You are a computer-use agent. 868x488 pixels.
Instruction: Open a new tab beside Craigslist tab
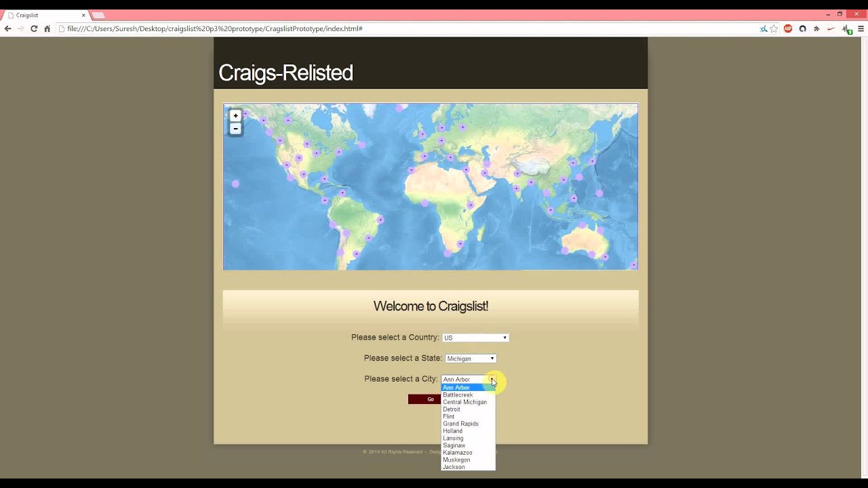tap(98, 15)
